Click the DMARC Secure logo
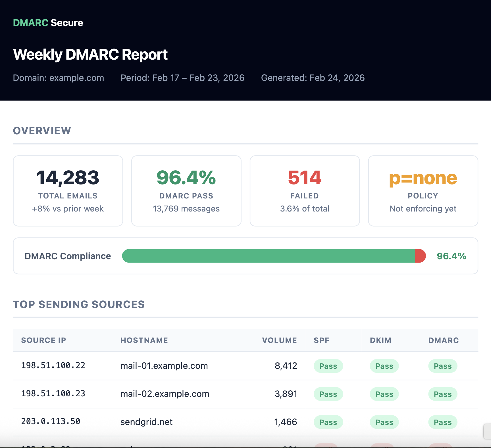The height and width of the screenshot is (448, 491). 48,23
